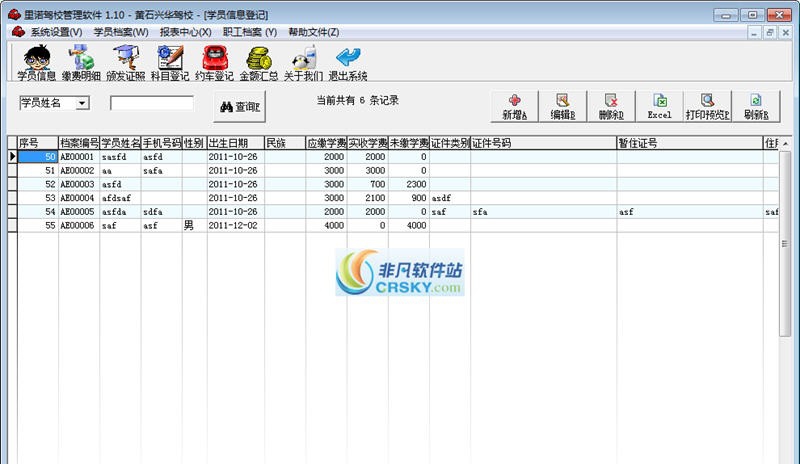This screenshot has width=800, height=464.
Task: Restore the inner document window
Action: [770, 32]
